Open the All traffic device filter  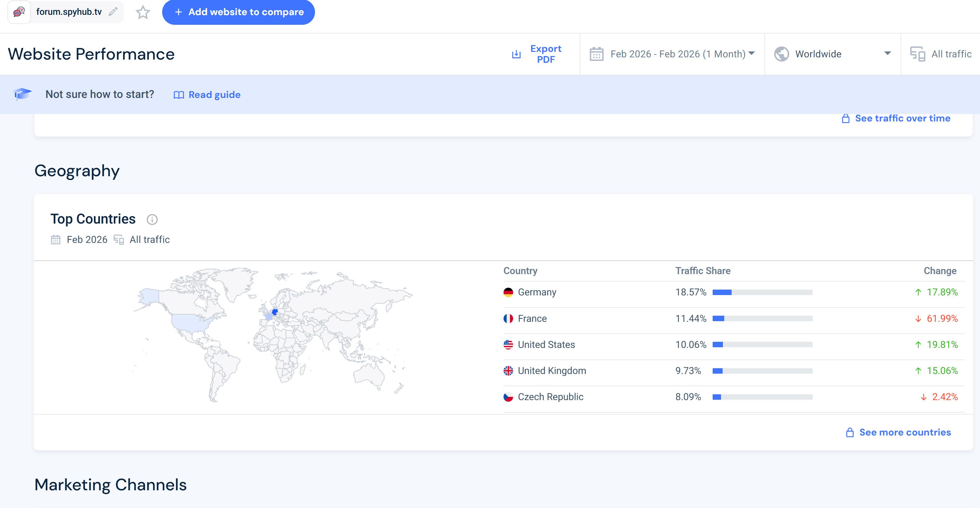click(941, 54)
